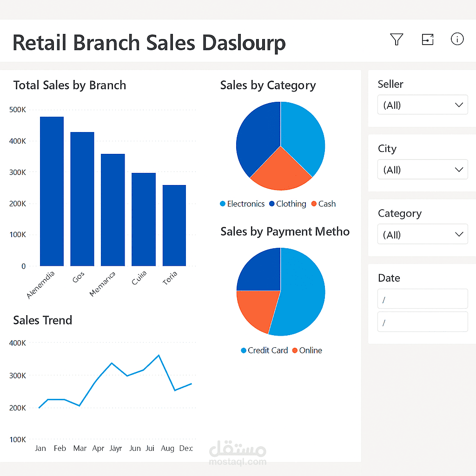Click the Online legend color dot
Screen dimensions: 476x476
pos(295,350)
